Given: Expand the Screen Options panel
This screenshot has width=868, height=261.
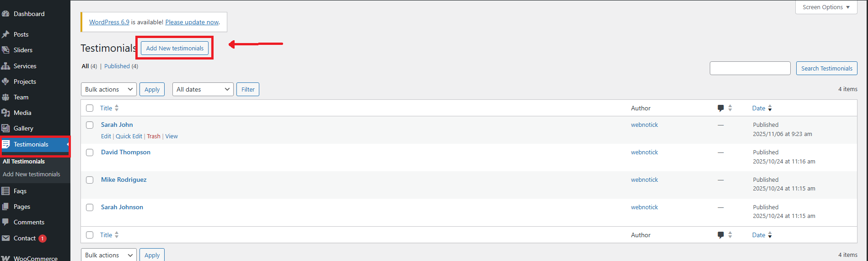Looking at the screenshot, I should pyautogui.click(x=826, y=7).
